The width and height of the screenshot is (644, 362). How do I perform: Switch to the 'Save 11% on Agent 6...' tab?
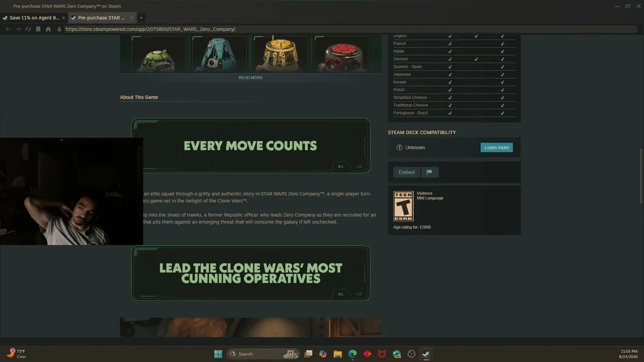click(x=34, y=18)
